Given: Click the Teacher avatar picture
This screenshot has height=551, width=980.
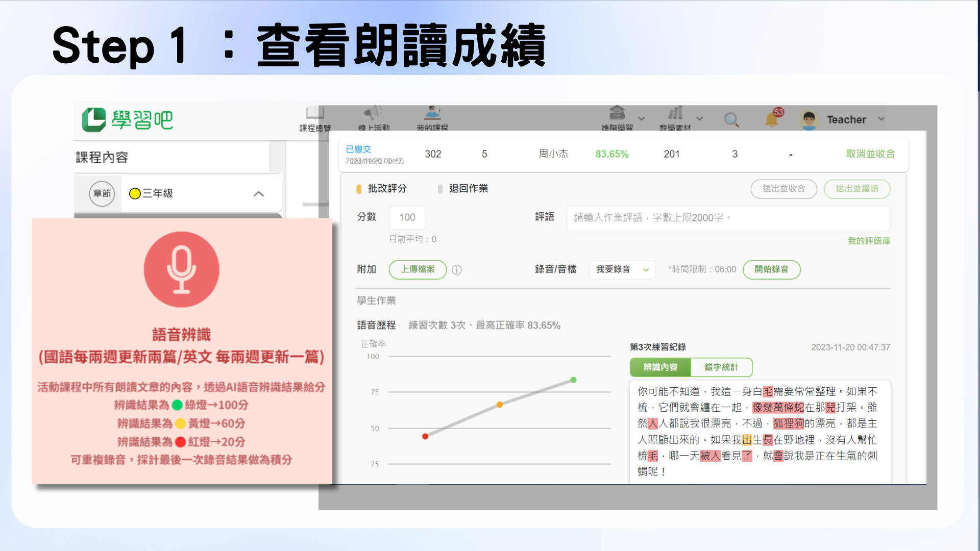Looking at the screenshot, I should [808, 120].
